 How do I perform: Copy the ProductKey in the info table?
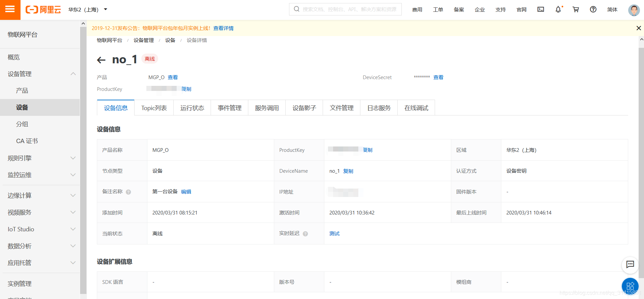click(368, 150)
